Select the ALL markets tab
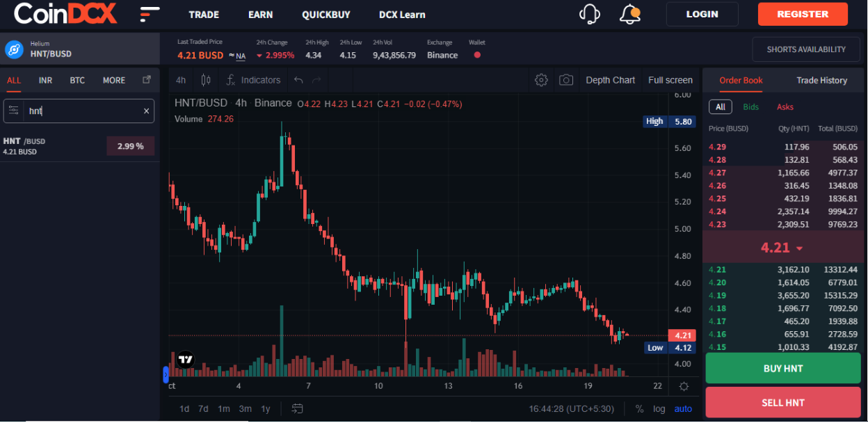The height and width of the screenshot is (423, 868). click(14, 80)
